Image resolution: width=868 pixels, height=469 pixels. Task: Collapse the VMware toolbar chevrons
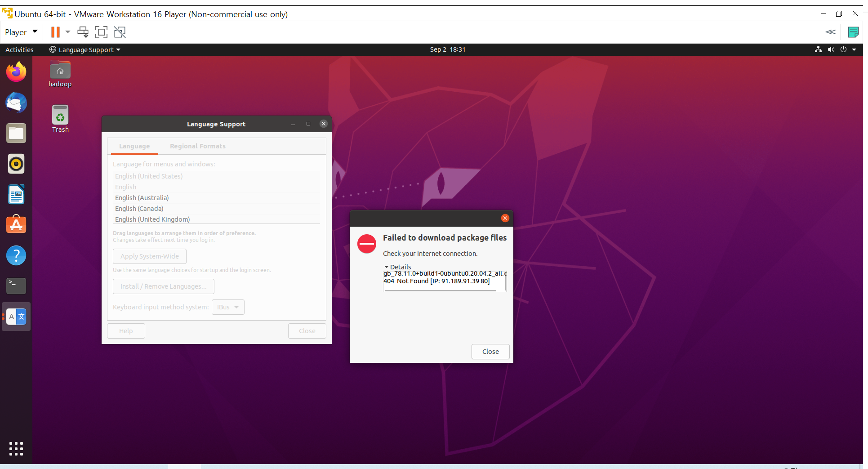(x=831, y=32)
